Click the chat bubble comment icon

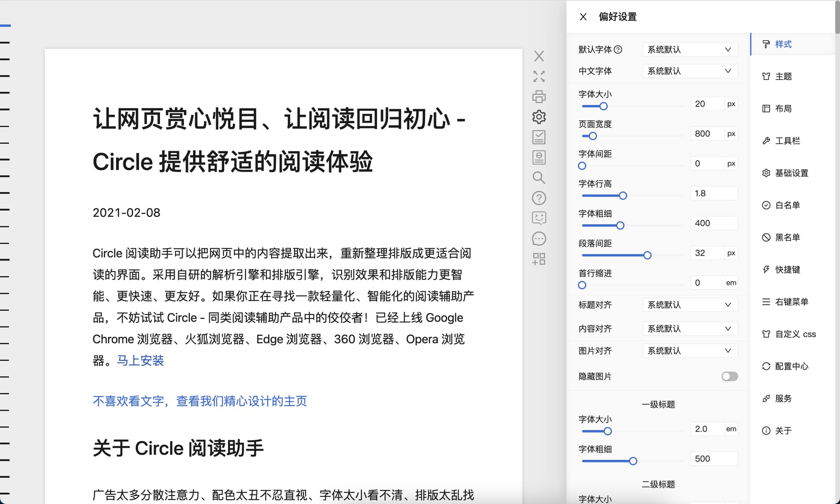pyautogui.click(x=539, y=239)
